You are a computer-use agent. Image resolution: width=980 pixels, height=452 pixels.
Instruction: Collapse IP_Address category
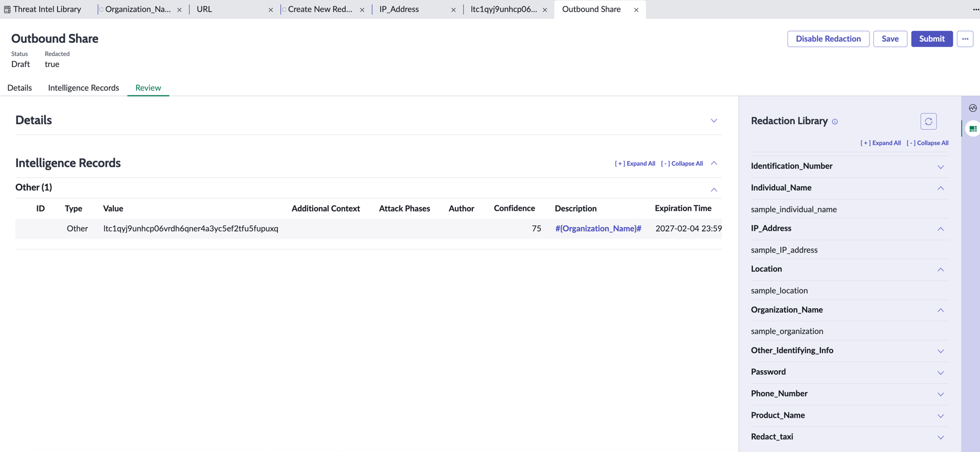tap(941, 229)
